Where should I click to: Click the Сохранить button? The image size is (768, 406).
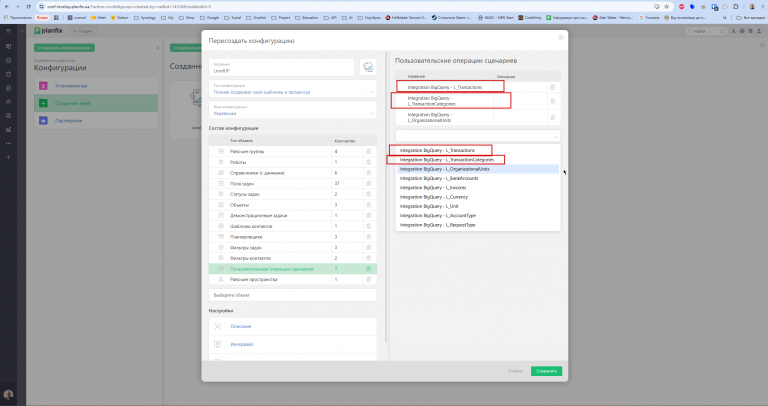(546, 371)
